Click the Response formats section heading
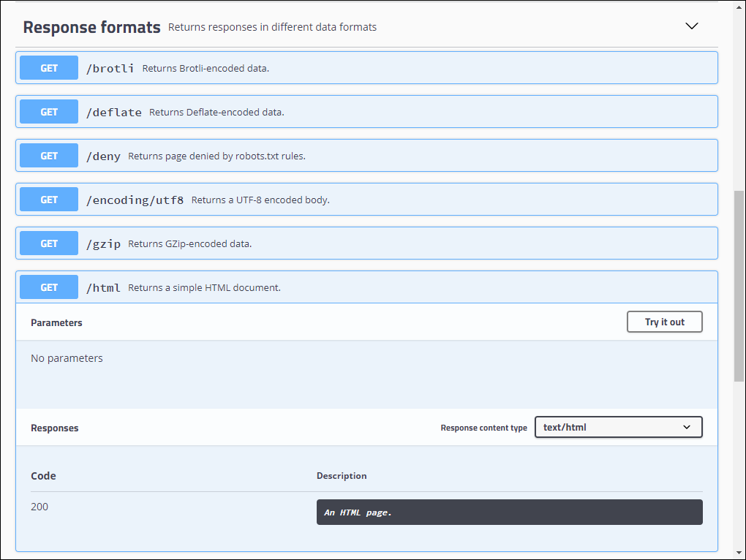 [x=91, y=27]
